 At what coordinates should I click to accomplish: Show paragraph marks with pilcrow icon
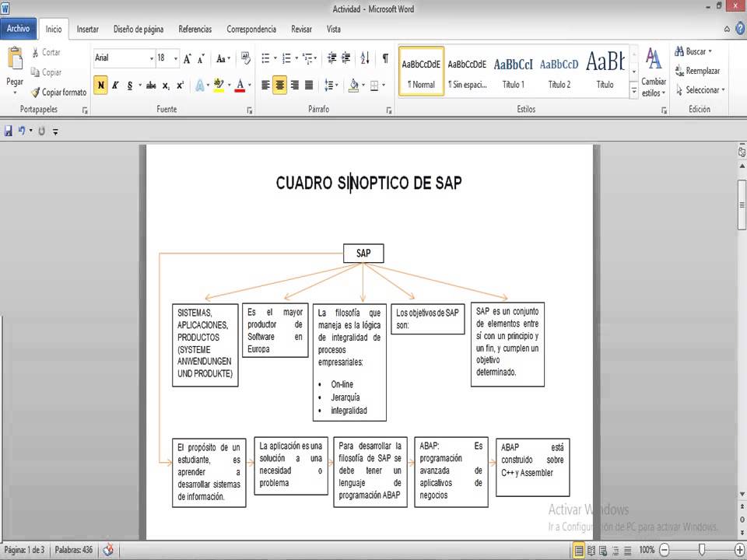point(385,58)
